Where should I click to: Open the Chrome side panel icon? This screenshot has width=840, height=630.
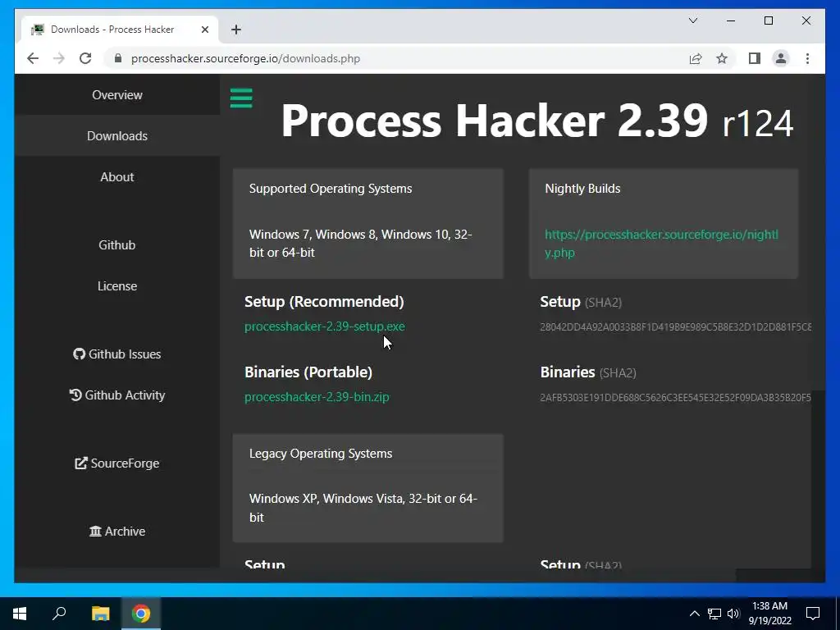point(755,58)
